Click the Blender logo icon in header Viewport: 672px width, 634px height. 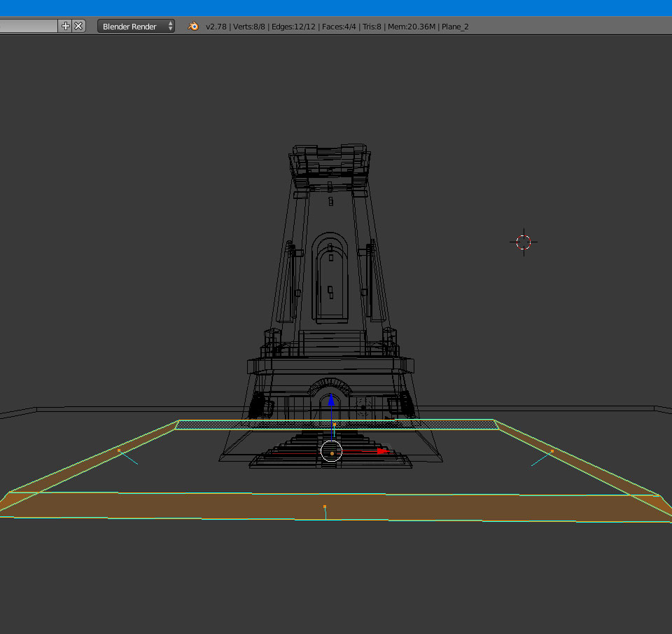pos(192,26)
